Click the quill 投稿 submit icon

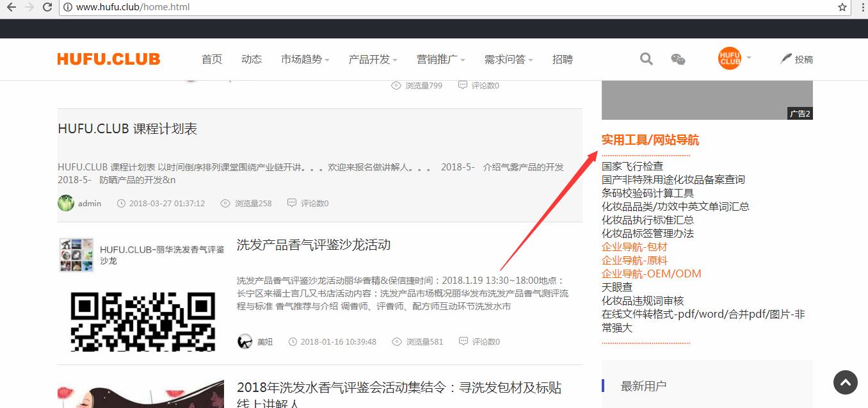[x=787, y=59]
